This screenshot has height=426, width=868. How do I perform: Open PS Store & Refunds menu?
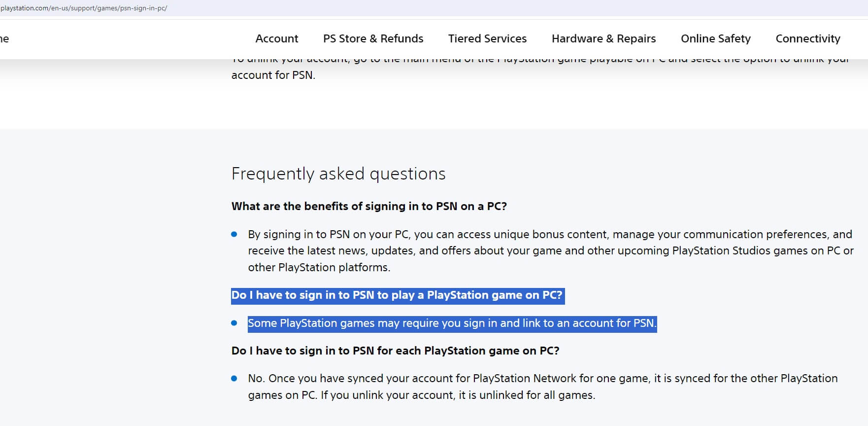[373, 38]
